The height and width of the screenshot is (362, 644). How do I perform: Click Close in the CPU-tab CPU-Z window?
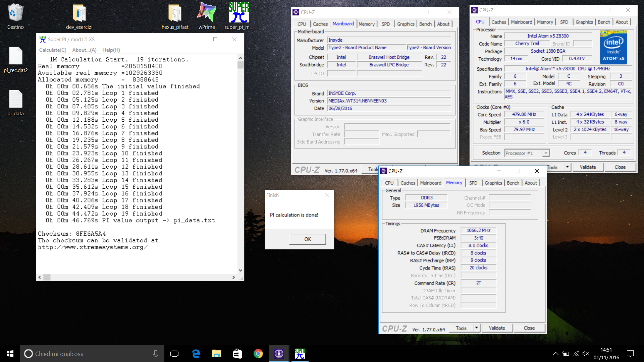620,167
